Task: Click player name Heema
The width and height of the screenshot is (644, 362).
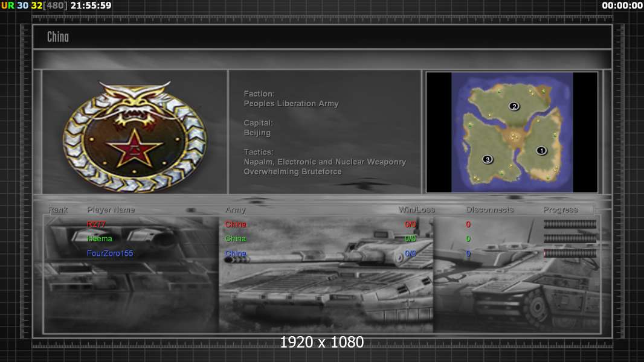Action: point(100,238)
